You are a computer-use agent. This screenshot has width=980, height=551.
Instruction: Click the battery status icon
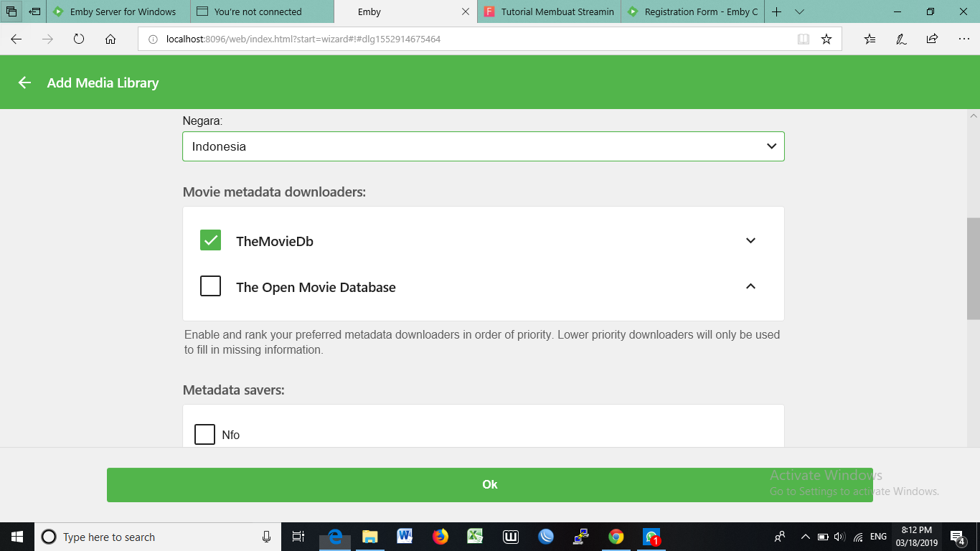(x=823, y=537)
